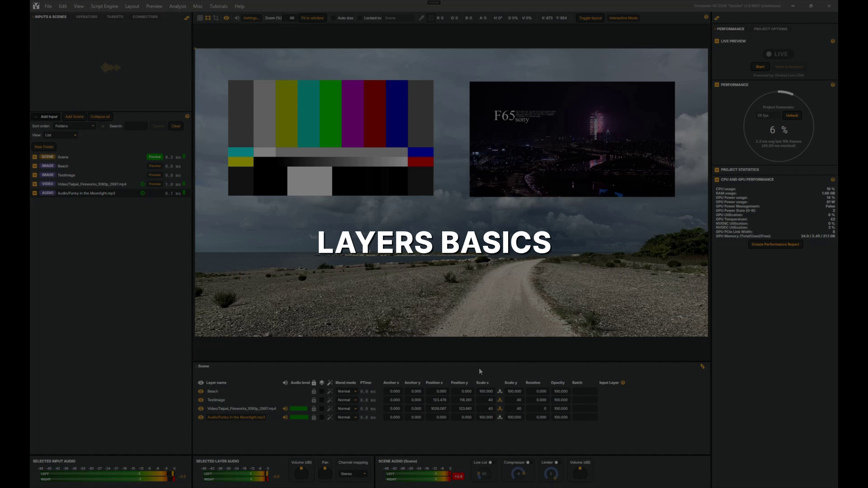This screenshot has width=868, height=488.
Task: Open Blend mode dropdown for Beach layer
Action: (347, 391)
